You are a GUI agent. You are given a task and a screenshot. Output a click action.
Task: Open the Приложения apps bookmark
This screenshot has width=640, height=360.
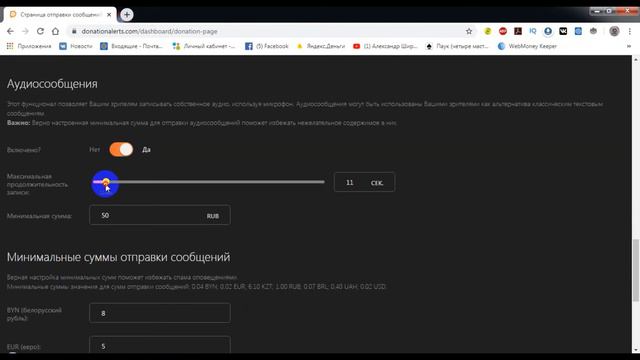click(x=29, y=46)
